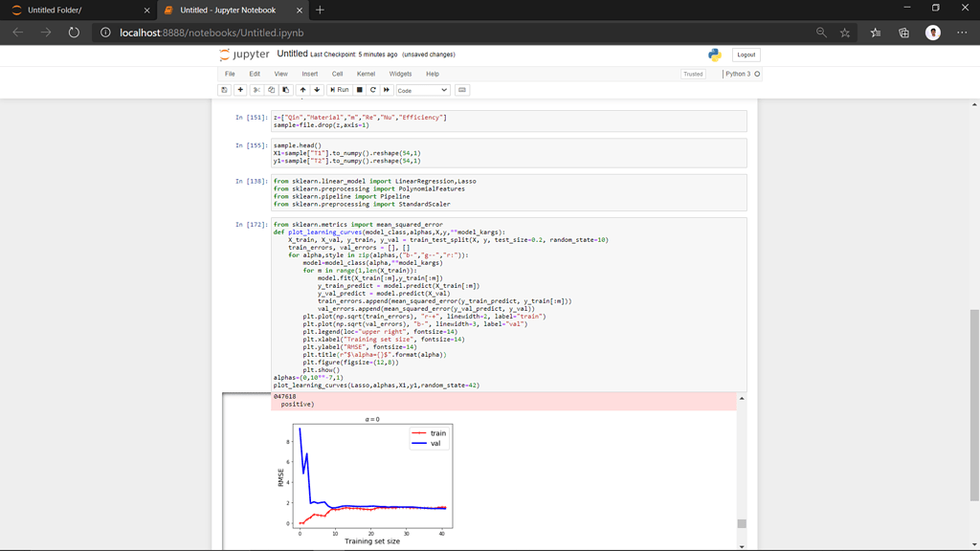980x551 pixels.
Task: Copy selected cells using the toolbar icon
Action: [x=271, y=90]
